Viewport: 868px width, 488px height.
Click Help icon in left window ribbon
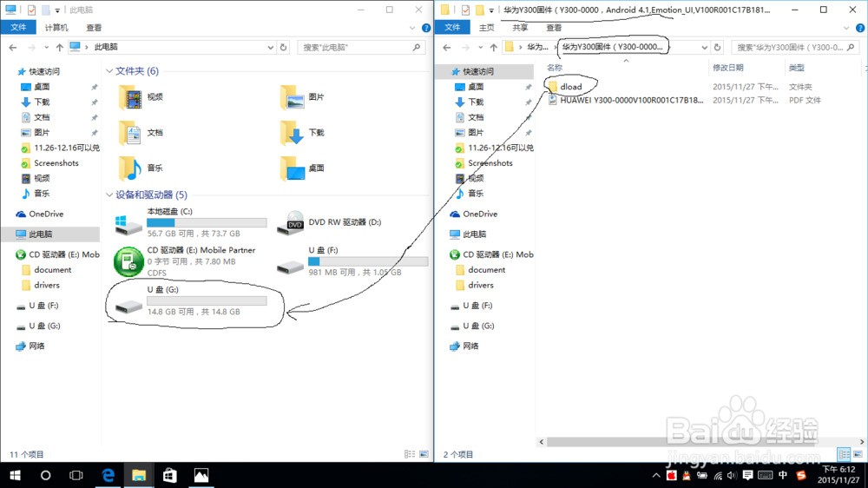(425, 28)
